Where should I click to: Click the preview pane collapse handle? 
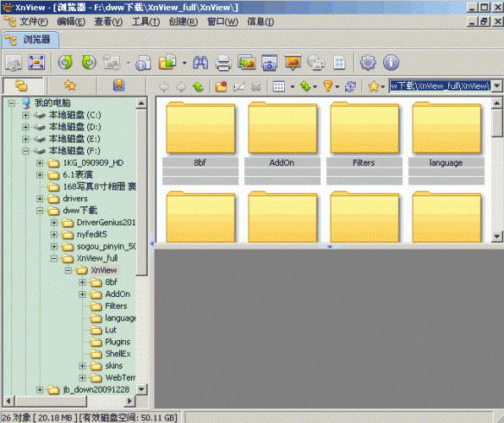click(330, 247)
